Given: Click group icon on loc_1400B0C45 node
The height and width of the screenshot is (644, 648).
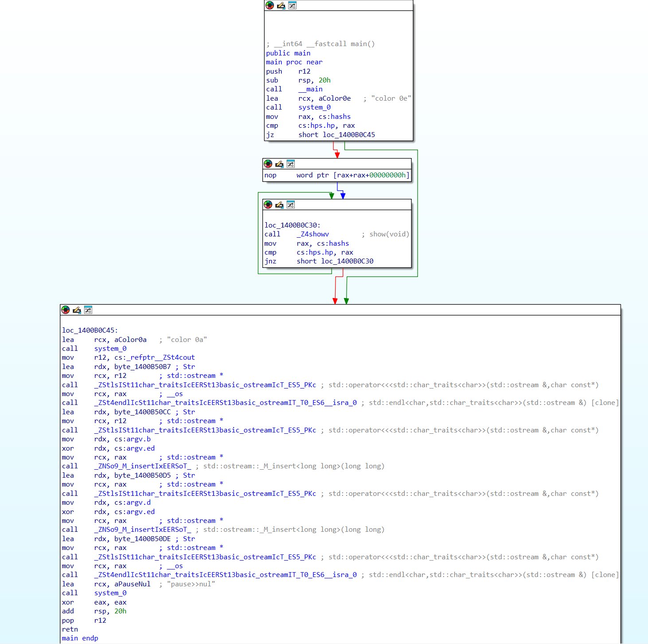Looking at the screenshot, I should click(88, 310).
